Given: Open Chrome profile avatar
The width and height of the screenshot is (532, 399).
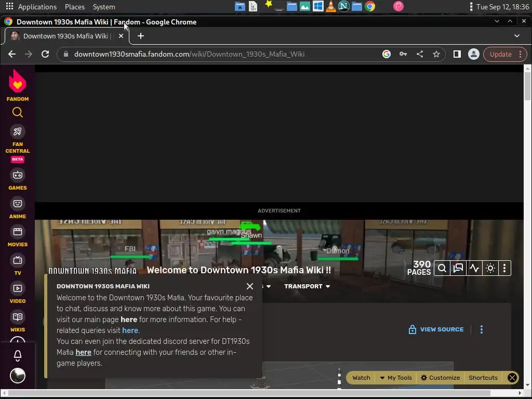Looking at the screenshot, I should click(x=474, y=54).
